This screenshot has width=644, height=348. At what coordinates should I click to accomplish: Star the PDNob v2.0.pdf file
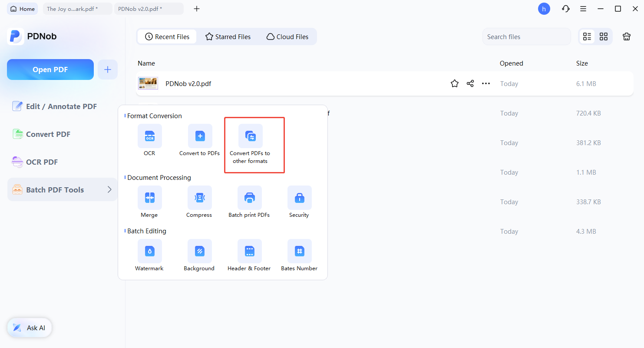(x=455, y=84)
